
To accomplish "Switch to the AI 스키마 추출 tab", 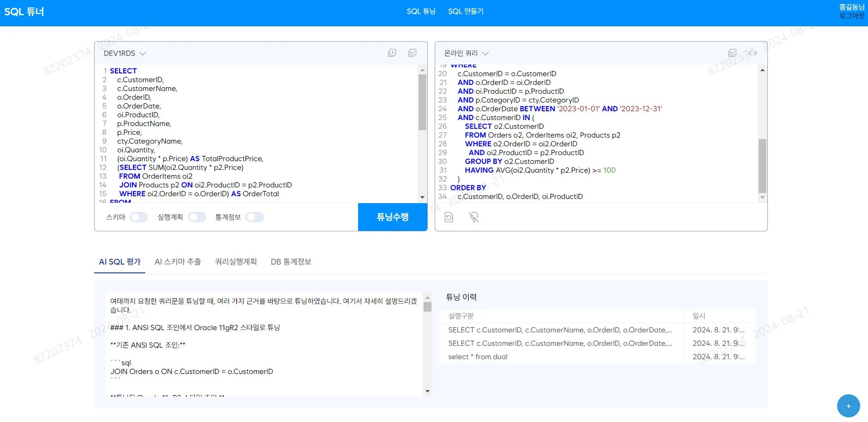I will pyautogui.click(x=178, y=261).
